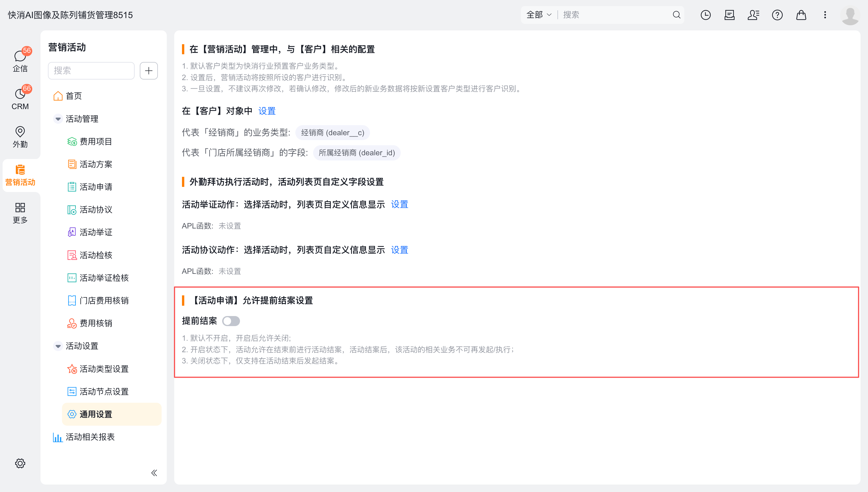Click the 经销商 (dealer__c) tag
868x492 pixels.
[332, 132]
